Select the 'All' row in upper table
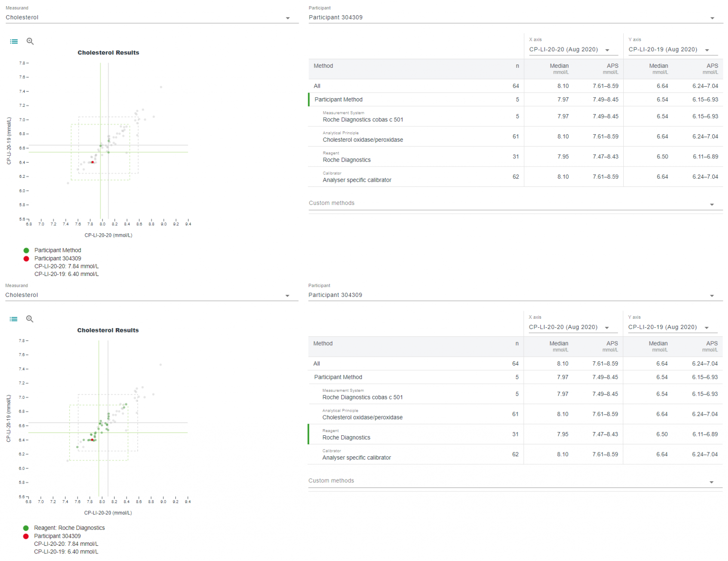Image resolution: width=728 pixels, height=561 pixels. pos(515,86)
